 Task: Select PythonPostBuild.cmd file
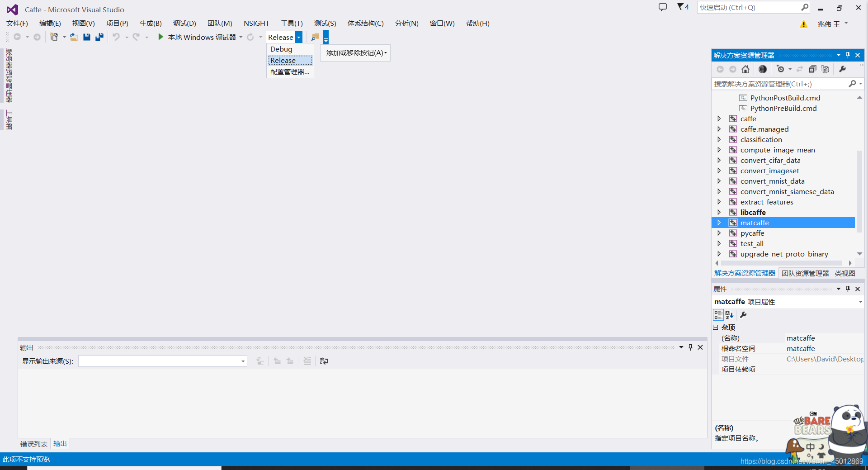785,98
